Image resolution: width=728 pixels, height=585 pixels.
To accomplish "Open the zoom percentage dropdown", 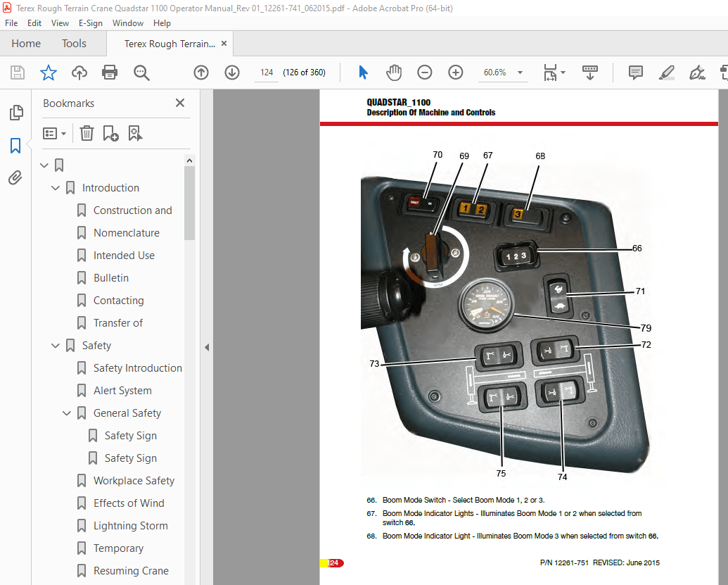I will click(519, 73).
